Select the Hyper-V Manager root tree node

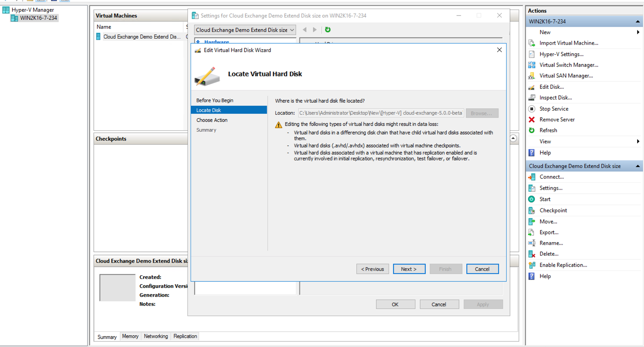coord(33,10)
